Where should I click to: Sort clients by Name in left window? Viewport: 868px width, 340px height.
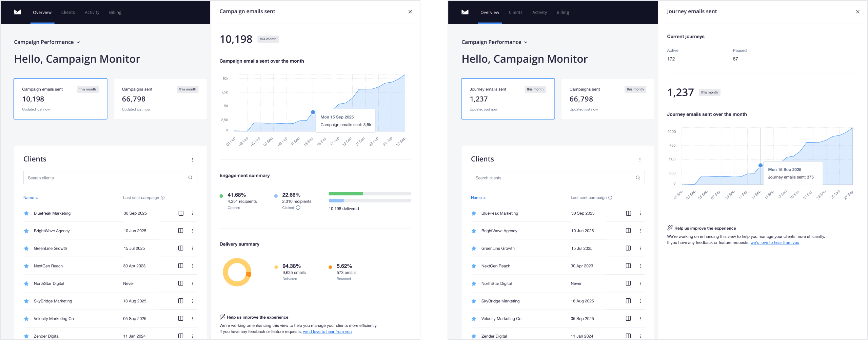coord(31,198)
